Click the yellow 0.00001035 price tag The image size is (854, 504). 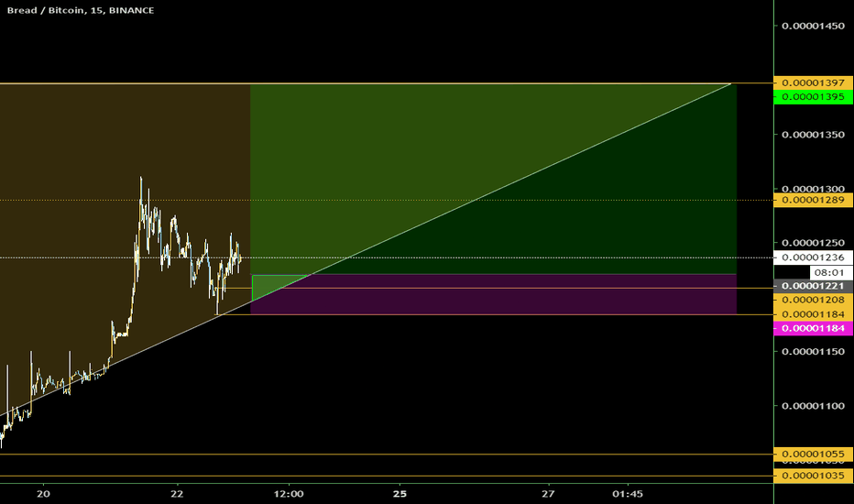[813, 476]
